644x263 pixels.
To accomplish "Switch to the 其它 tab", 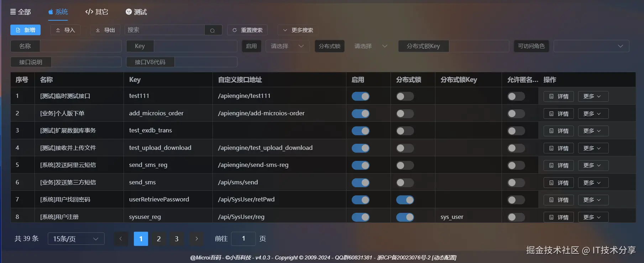I will coord(97,12).
